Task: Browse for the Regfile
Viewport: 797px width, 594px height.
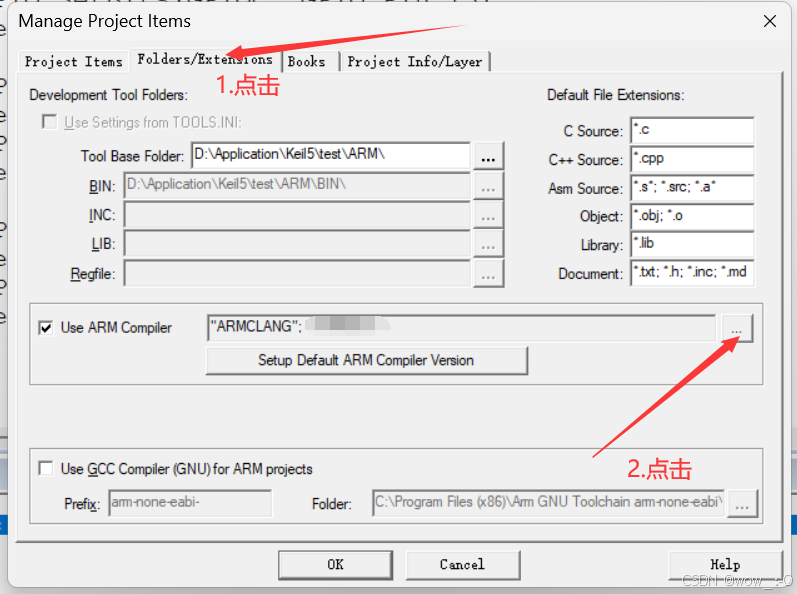Action: 488,274
